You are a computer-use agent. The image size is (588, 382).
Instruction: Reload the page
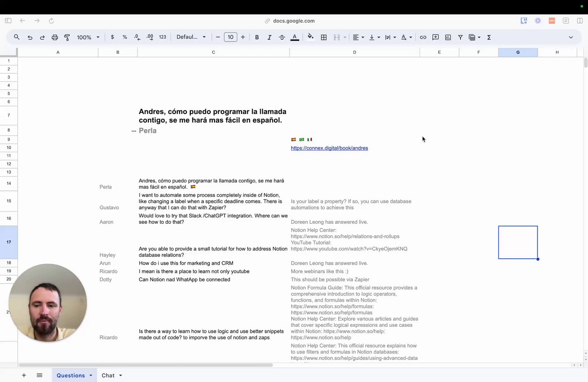(51, 21)
